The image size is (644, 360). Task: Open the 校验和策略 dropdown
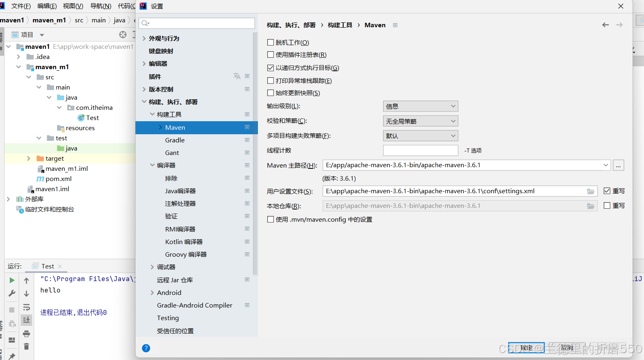421,121
